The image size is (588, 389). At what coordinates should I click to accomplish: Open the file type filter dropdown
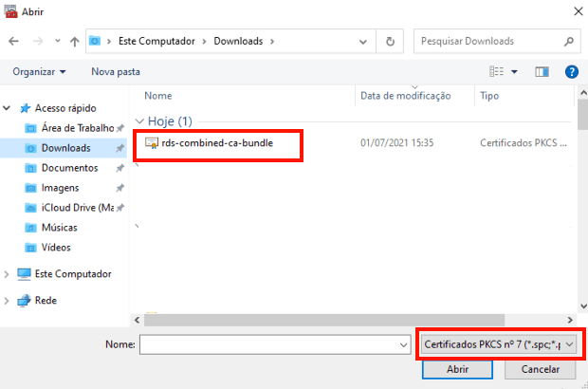[501, 344]
